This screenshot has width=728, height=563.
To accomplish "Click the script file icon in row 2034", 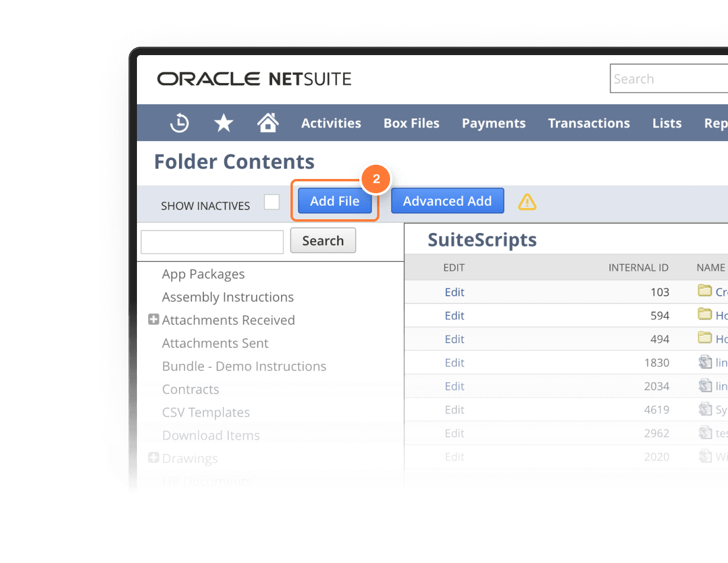I will (x=705, y=385).
